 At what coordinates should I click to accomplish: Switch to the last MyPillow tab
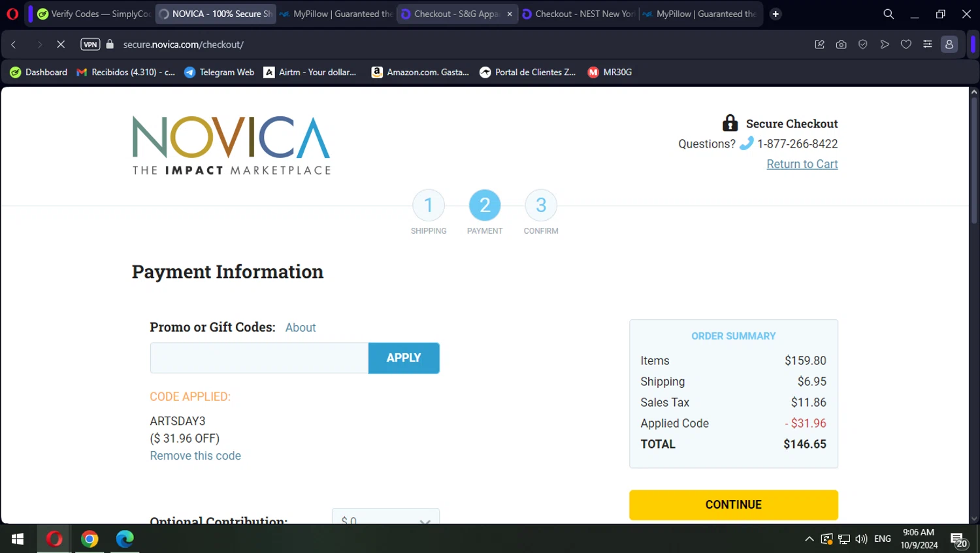click(x=700, y=14)
